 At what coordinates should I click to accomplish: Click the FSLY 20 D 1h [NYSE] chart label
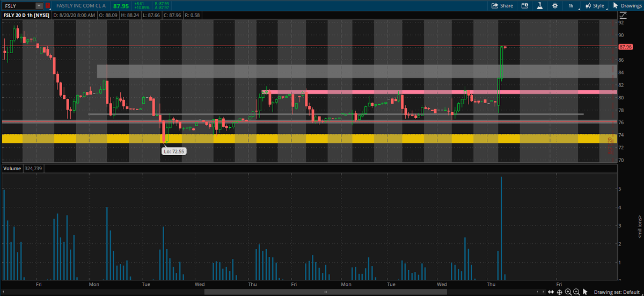26,15
